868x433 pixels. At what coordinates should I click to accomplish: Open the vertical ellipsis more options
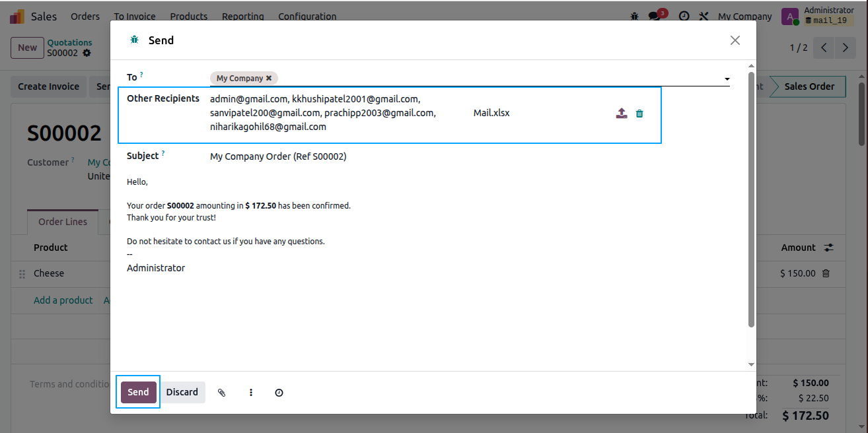click(251, 393)
